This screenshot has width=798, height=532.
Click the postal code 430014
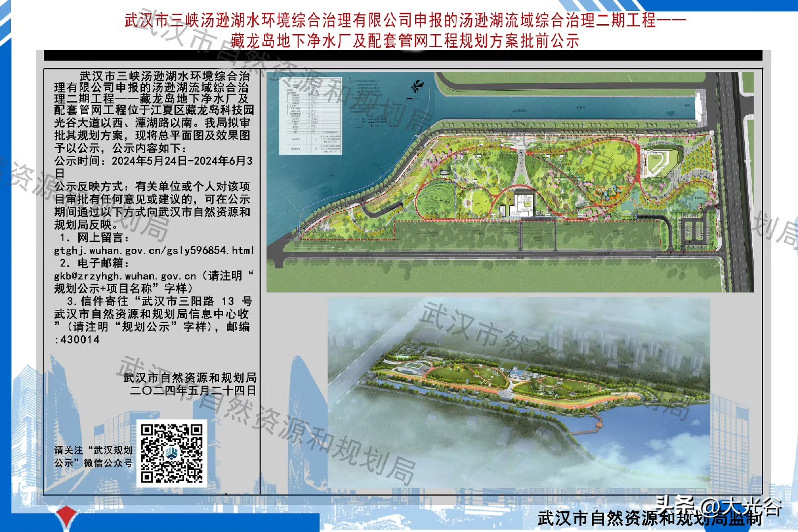tap(80, 340)
